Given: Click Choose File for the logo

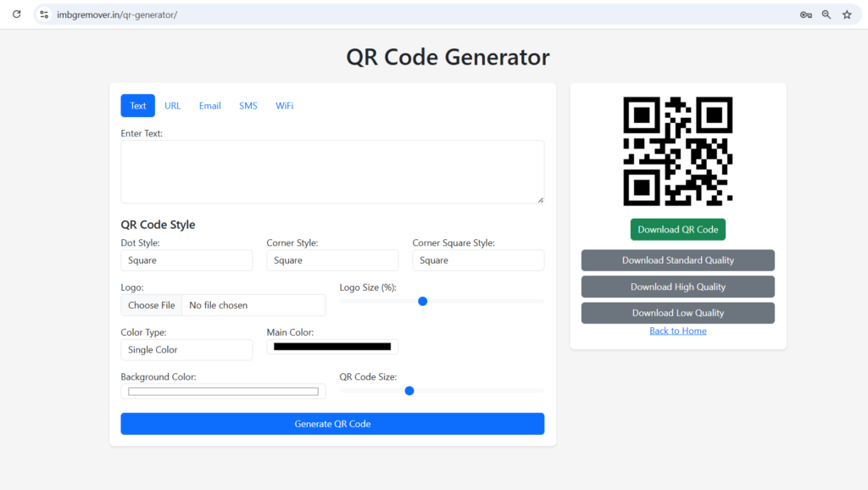Looking at the screenshot, I should [x=151, y=305].
